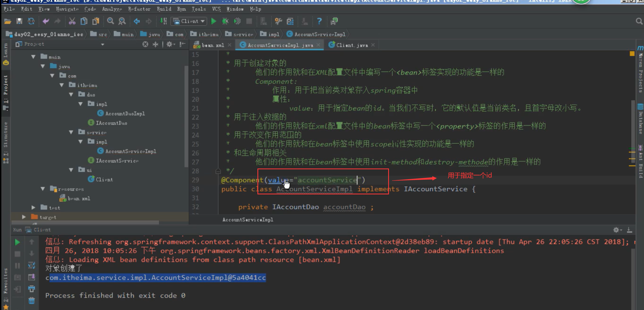Click the Save All floppy icon
Image resolution: width=644 pixels, height=310 pixels.
pos(19,21)
